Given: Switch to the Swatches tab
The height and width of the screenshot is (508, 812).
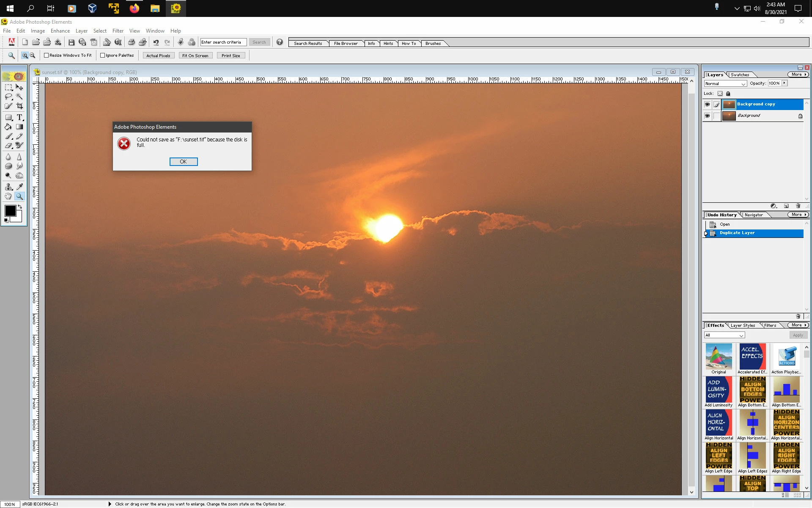Looking at the screenshot, I should point(740,75).
